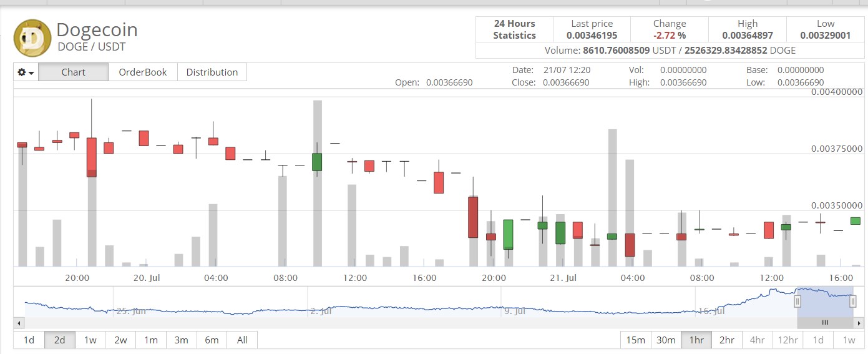This screenshot has height=354, width=868.
Task: Select the 15m candle interval
Action: (636, 340)
